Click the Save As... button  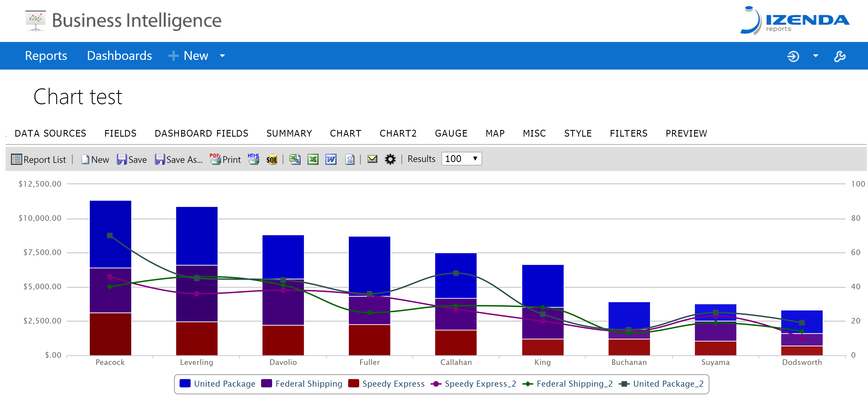tap(178, 159)
